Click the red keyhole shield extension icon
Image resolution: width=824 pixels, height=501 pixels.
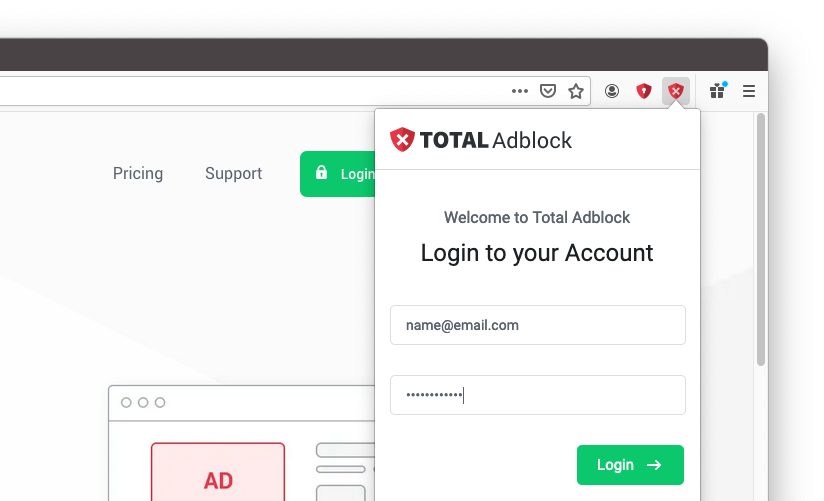pos(644,91)
